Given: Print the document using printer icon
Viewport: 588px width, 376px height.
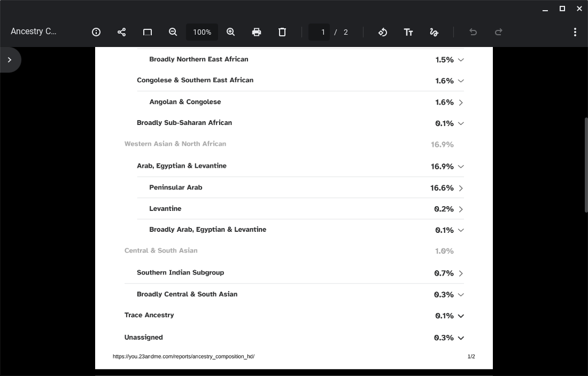Looking at the screenshot, I should click(257, 32).
